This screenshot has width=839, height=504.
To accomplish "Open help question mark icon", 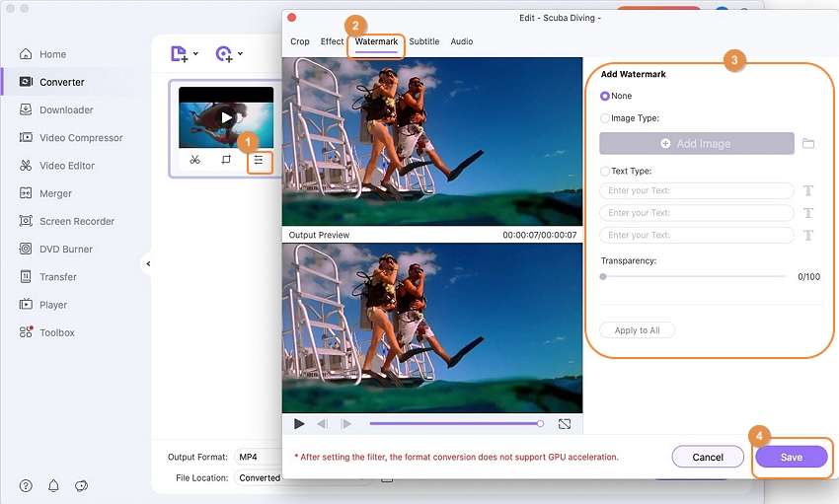I will coord(26,485).
